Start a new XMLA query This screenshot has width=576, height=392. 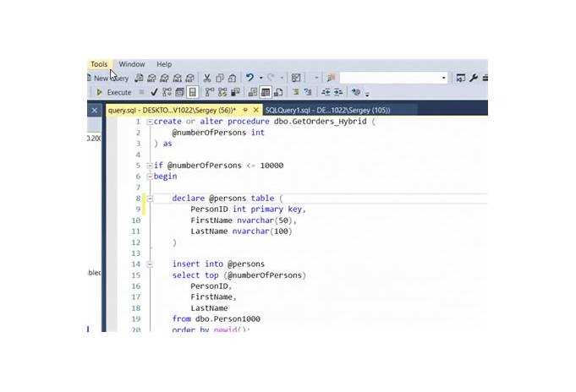(x=178, y=78)
